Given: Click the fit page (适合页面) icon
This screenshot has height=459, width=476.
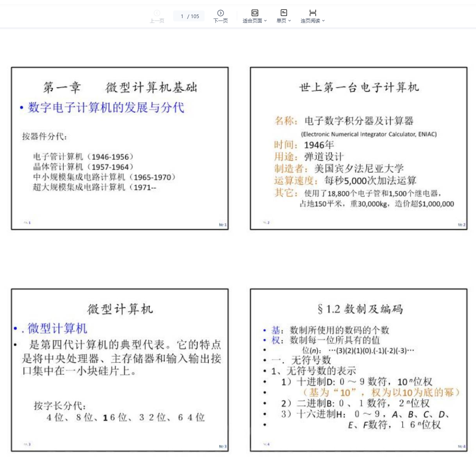Looking at the screenshot, I should (x=255, y=13).
